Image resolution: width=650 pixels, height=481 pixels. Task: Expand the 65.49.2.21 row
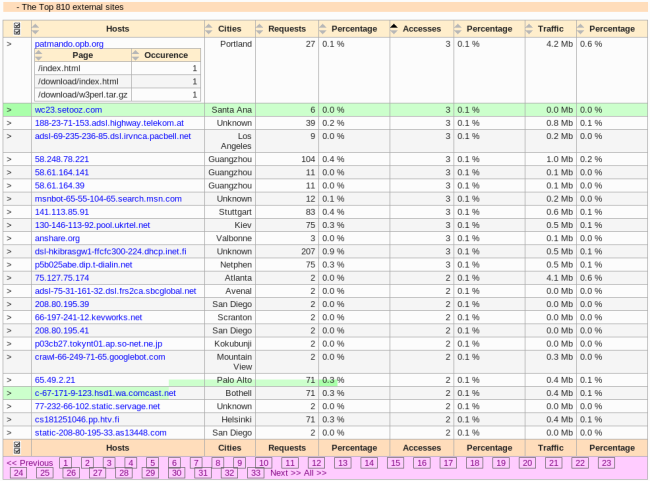click(x=9, y=380)
